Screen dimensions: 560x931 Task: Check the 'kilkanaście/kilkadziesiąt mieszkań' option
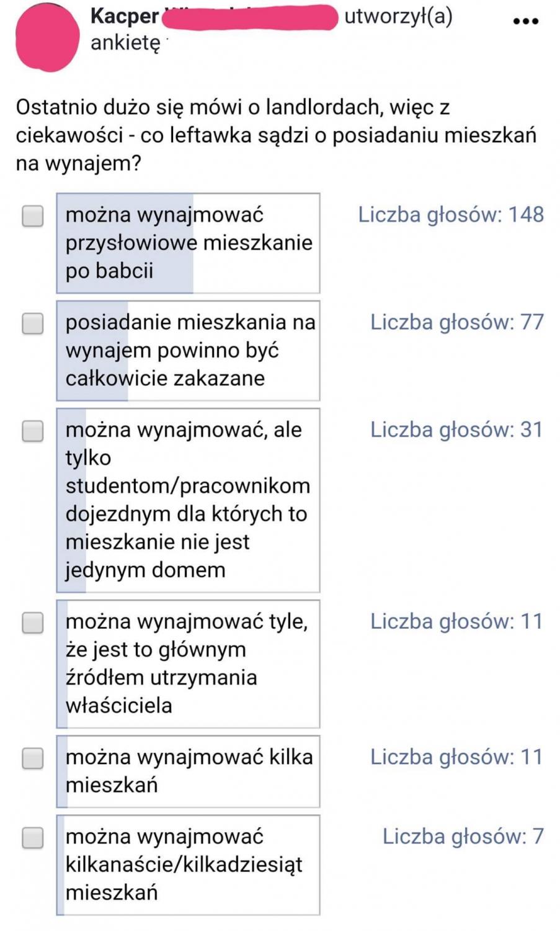pos(33,838)
